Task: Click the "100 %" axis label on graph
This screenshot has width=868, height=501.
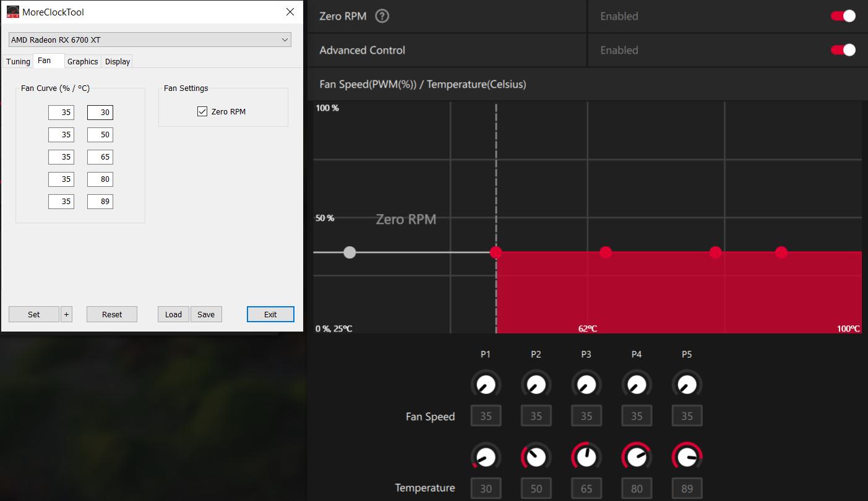Action: click(x=327, y=108)
